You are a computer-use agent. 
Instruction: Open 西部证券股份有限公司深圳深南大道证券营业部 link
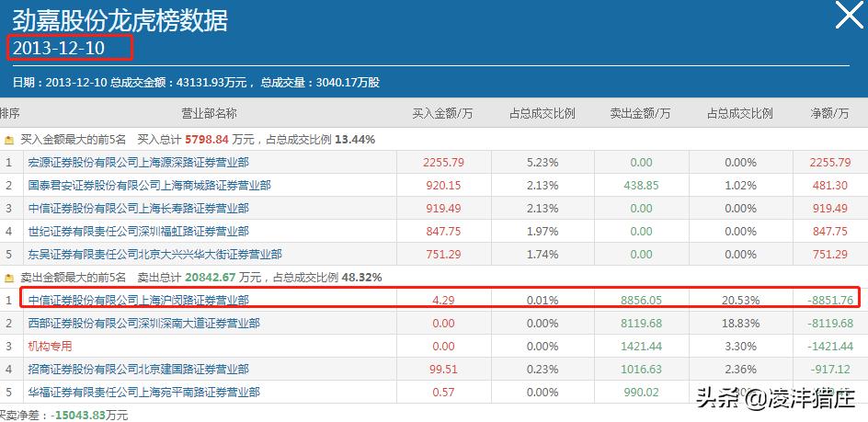(144, 323)
